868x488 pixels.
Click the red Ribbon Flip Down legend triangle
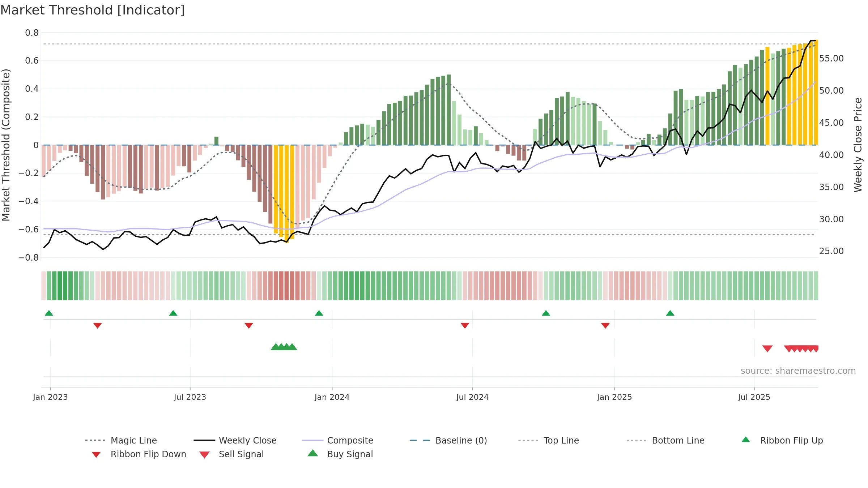[96, 455]
